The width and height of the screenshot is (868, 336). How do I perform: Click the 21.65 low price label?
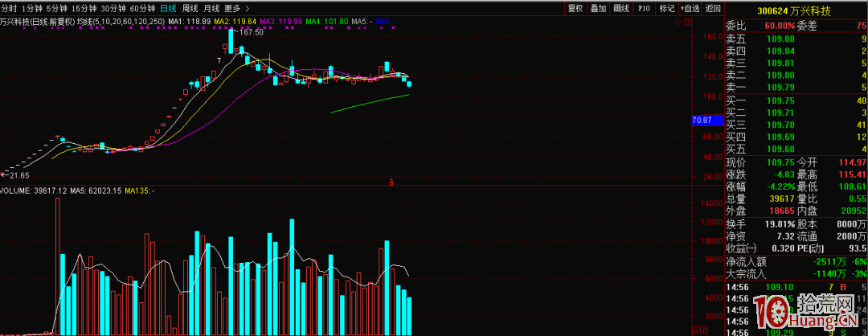tap(19, 175)
